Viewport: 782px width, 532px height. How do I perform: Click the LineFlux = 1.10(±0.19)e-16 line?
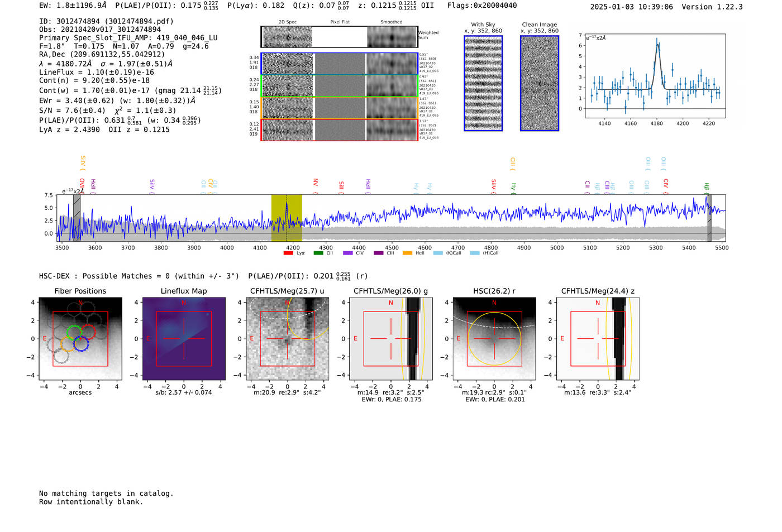pyautogui.click(x=97, y=72)
